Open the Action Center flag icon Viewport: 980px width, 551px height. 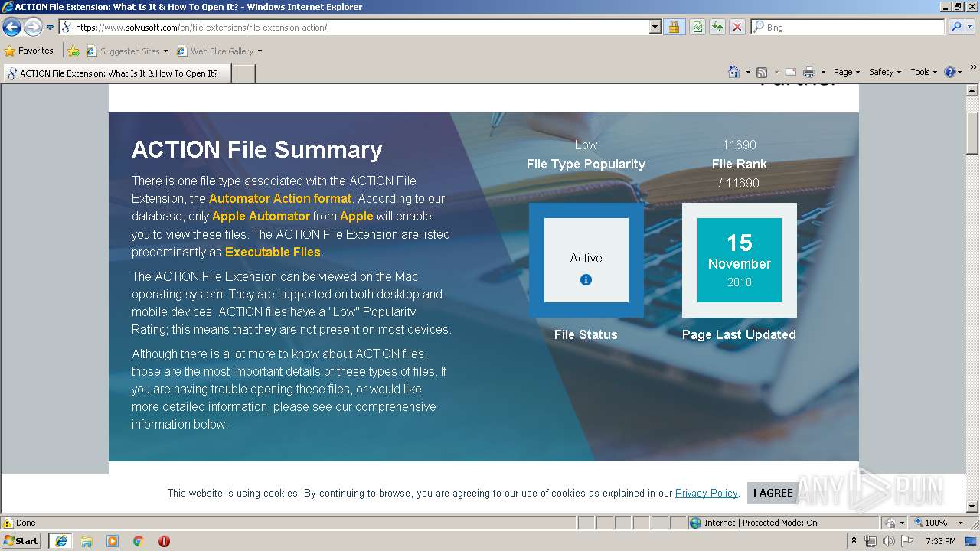tap(907, 541)
